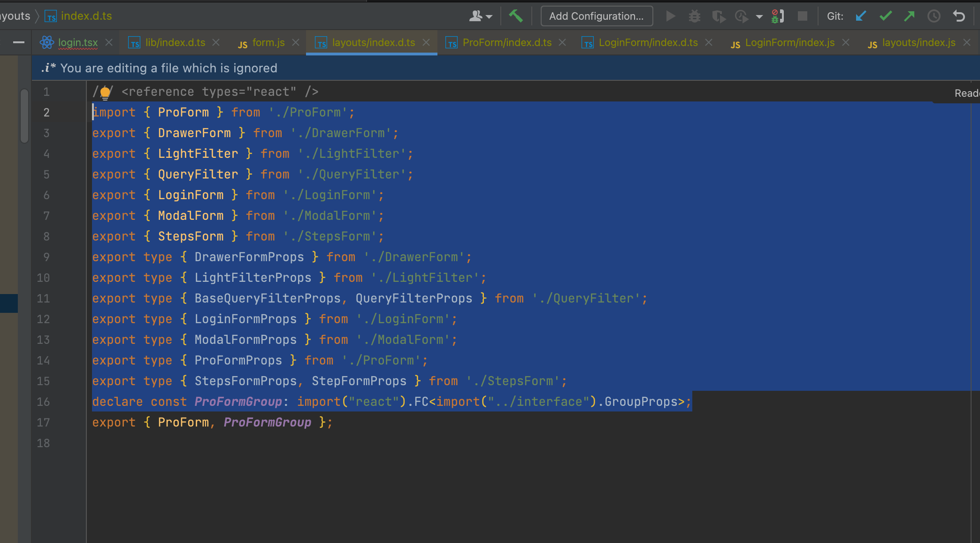Open the Add Configuration selector
The width and height of the screenshot is (980, 543).
coord(597,16)
